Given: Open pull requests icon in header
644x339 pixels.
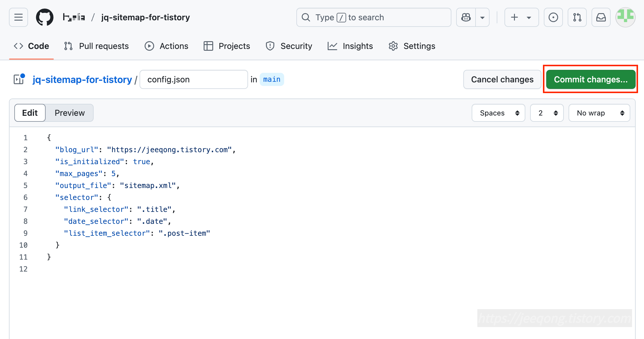Looking at the screenshot, I should click(x=577, y=17).
